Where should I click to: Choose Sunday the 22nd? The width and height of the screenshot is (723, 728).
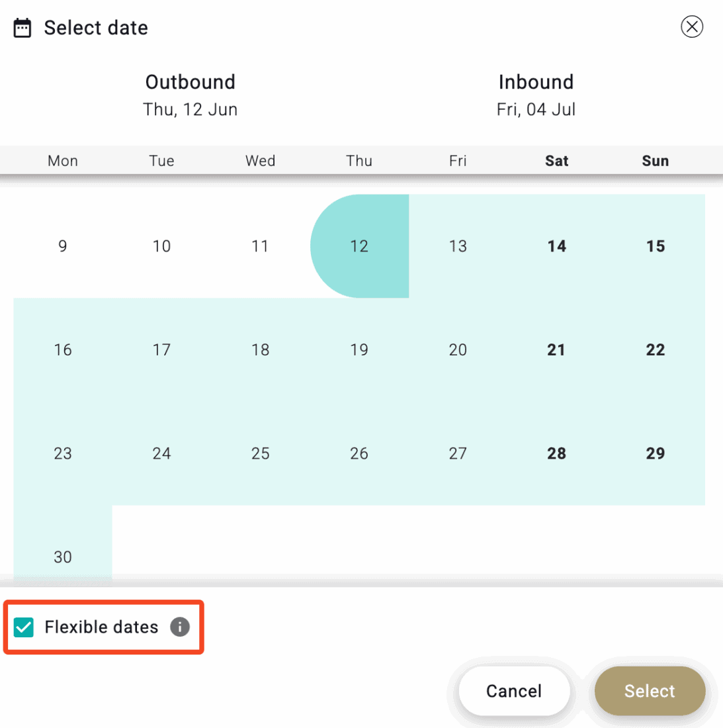(x=656, y=349)
